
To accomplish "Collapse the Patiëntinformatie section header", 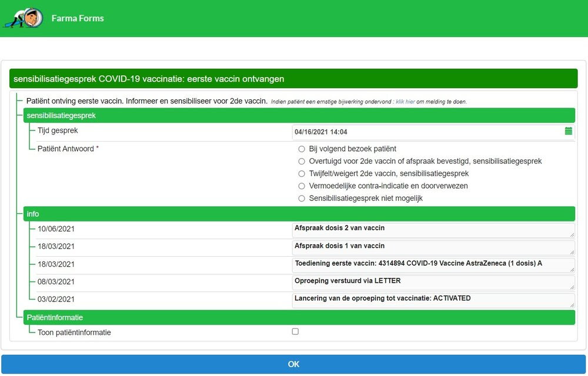I will [299, 317].
